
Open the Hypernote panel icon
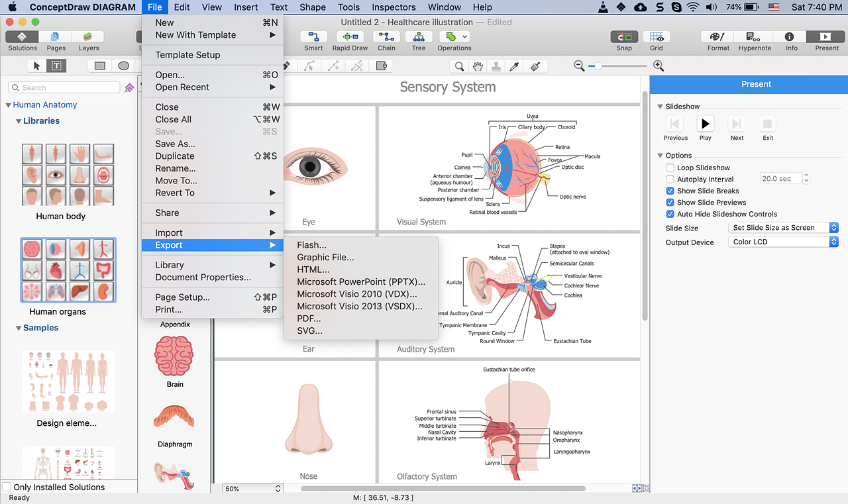pyautogui.click(x=755, y=37)
